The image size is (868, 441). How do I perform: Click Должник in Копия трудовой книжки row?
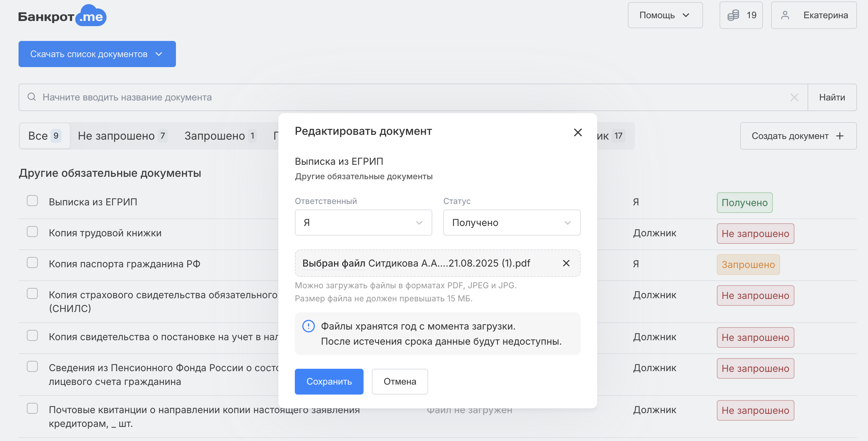tap(655, 233)
